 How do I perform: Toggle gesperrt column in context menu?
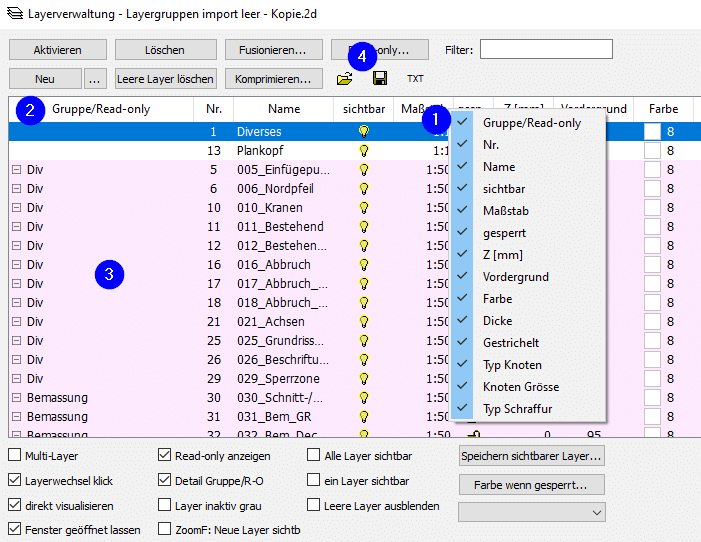[528, 233]
